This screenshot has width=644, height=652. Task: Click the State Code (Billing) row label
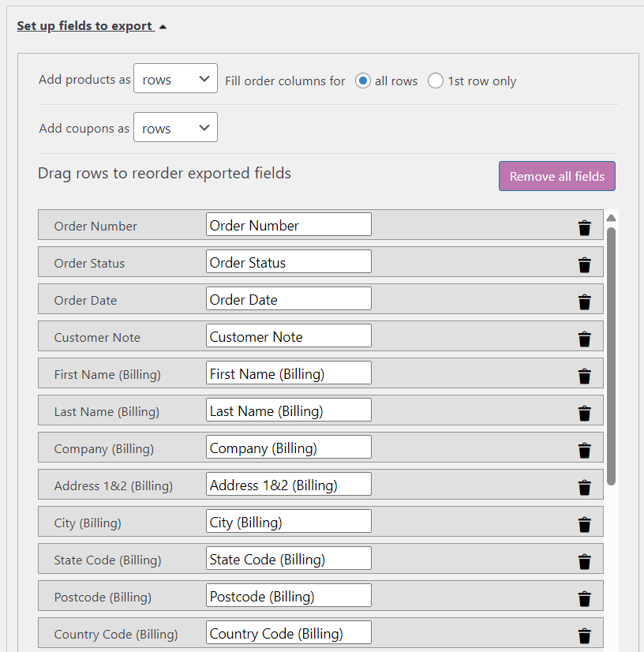tap(107, 560)
